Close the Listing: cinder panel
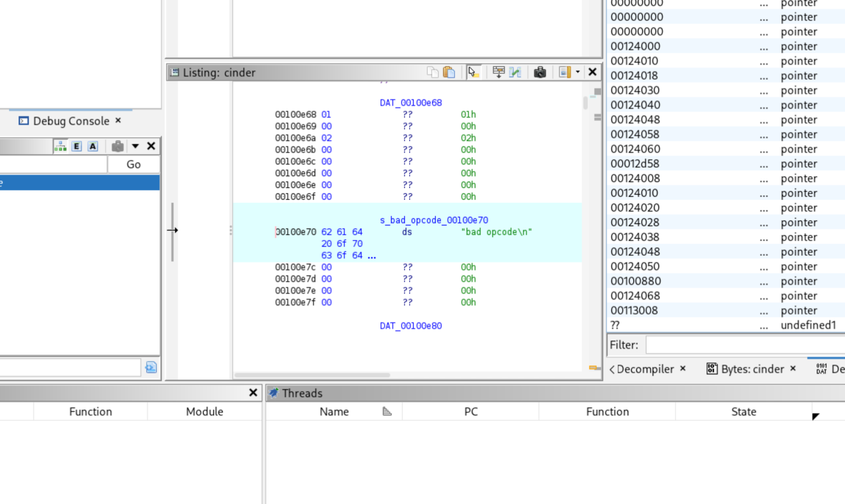This screenshot has width=845, height=504. [x=592, y=72]
